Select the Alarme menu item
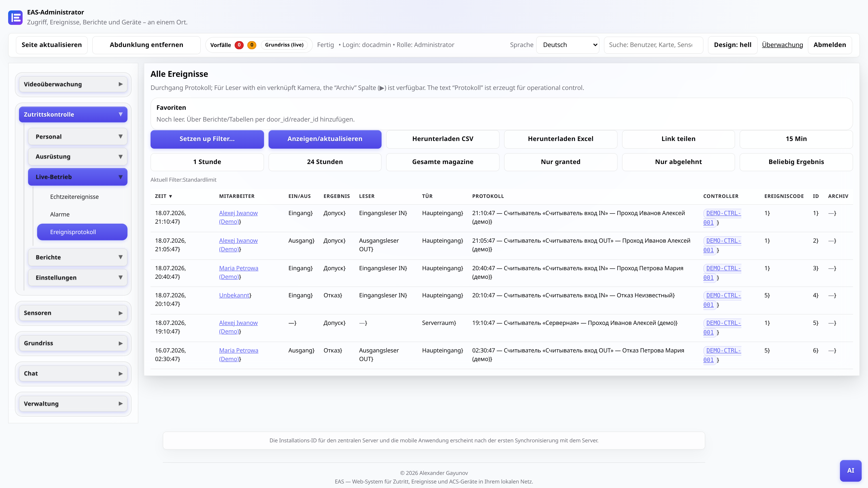This screenshot has width=868, height=488. click(x=60, y=214)
